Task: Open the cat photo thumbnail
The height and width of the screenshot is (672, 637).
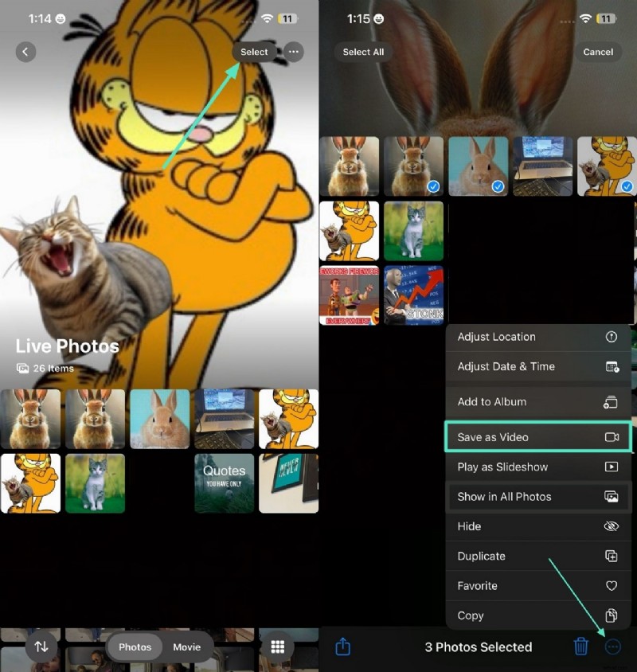Action: 414,230
